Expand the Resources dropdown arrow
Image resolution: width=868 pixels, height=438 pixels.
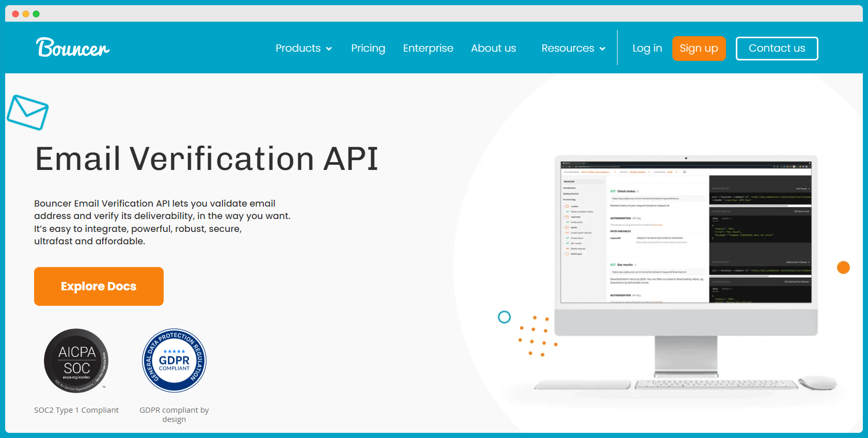[x=602, y=49]
